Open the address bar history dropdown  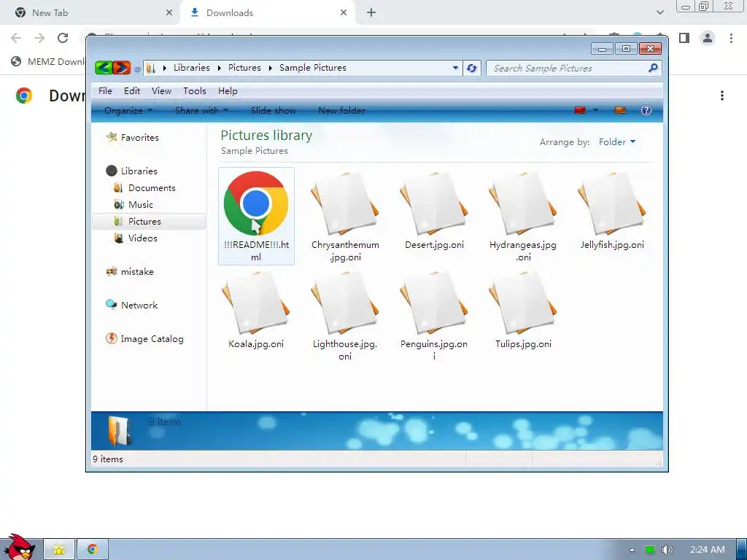[x=455, y=68]
